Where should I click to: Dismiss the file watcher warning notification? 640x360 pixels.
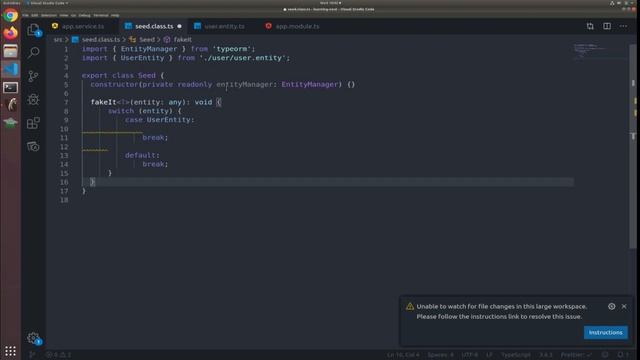(624, 307)
